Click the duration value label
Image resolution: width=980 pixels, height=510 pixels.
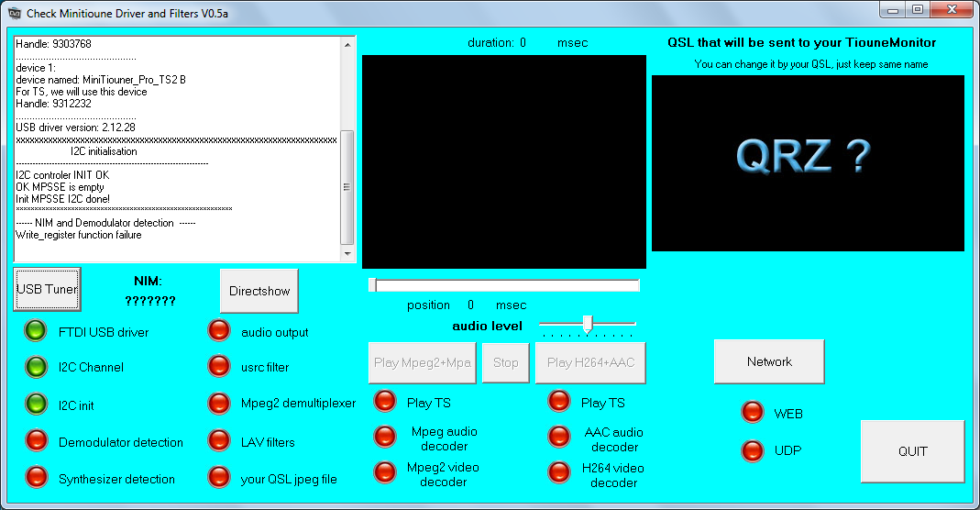523,42
